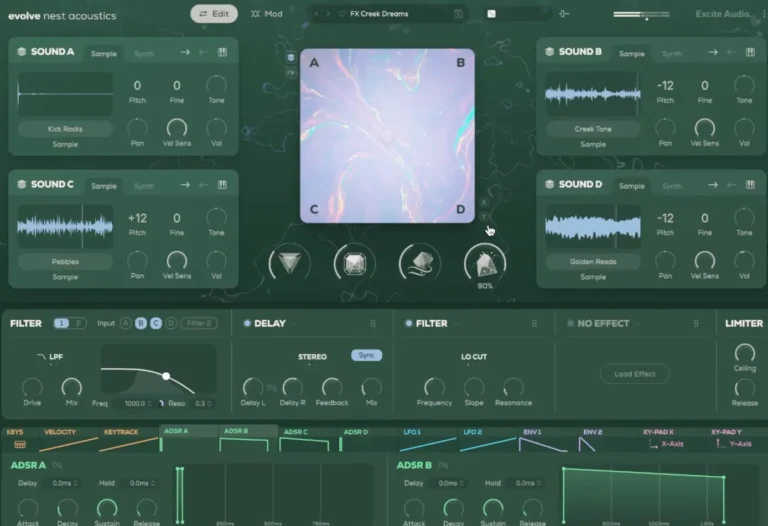Go to next preset with right chevron
768x526 pixels.
click(x=328, y=14)
